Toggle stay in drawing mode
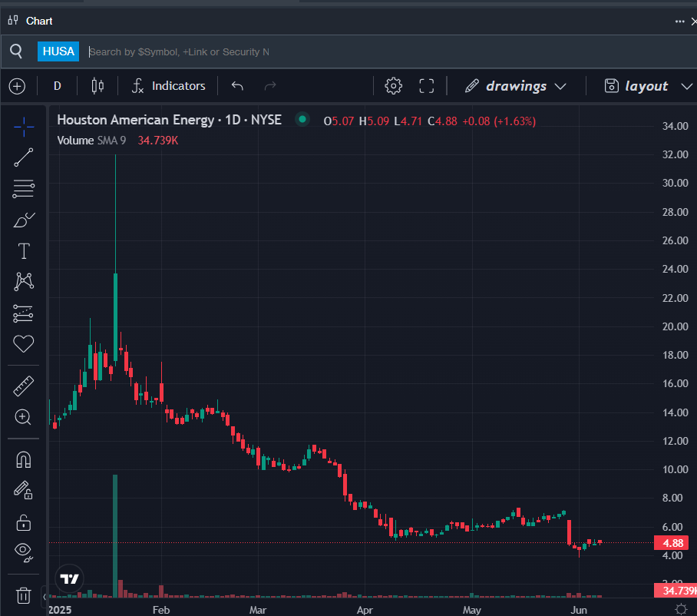The height and width of the screenshot is (616, 697). point(23,490)
